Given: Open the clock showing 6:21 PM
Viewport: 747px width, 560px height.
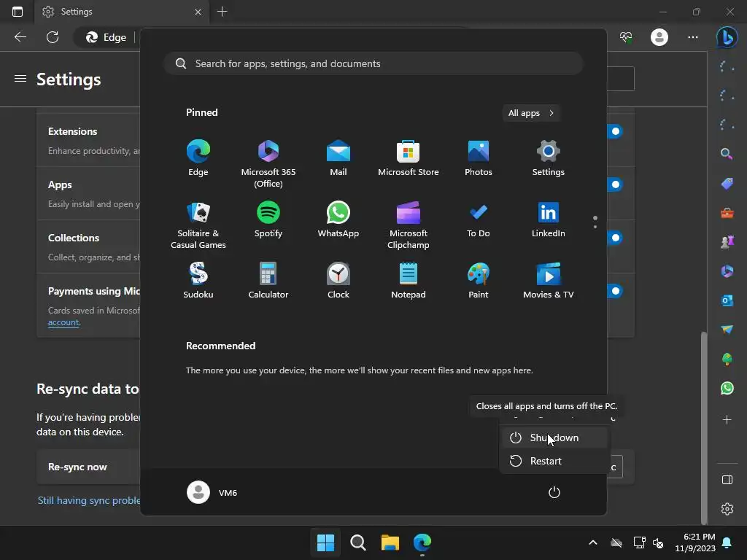Looking at the screenshot, I should click(x=695, y=542).
